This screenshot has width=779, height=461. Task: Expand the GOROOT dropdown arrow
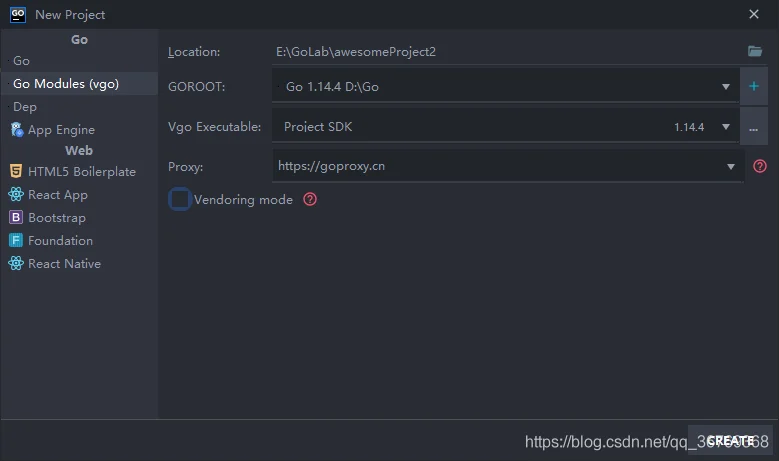click(x=725, y=86)
